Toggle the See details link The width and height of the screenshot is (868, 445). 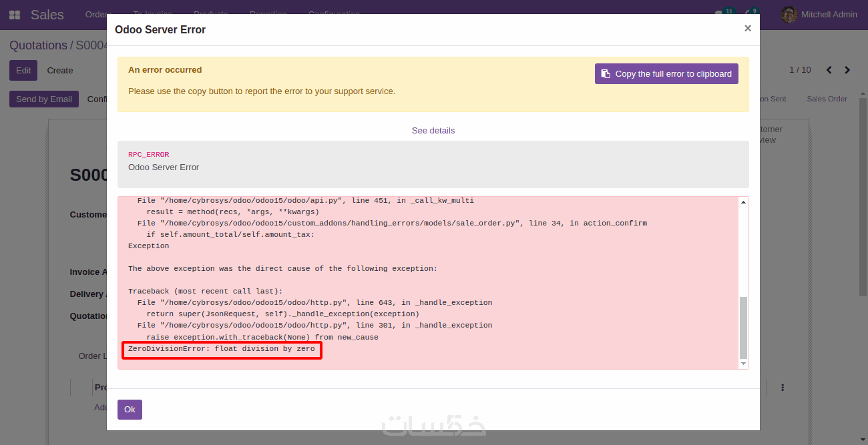[433, 131]
